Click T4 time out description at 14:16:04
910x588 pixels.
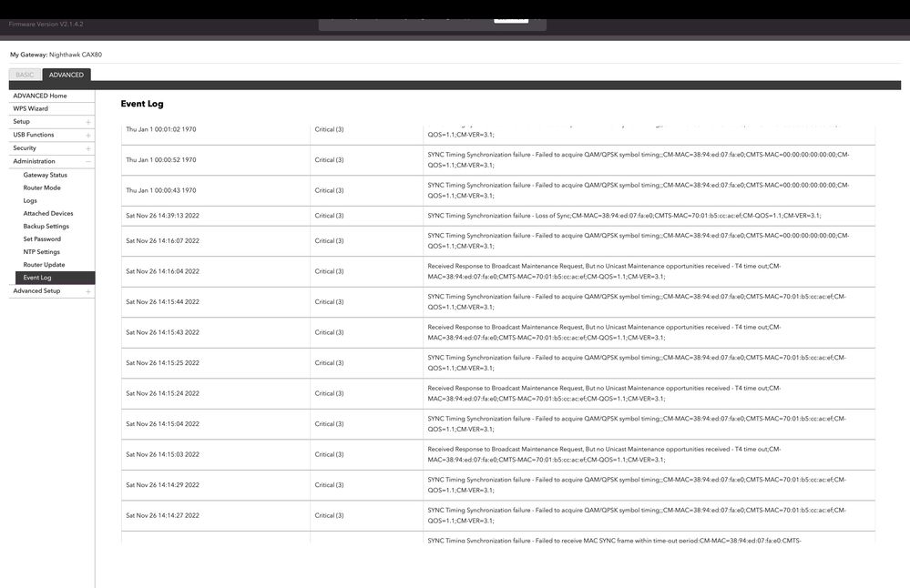coord(604,271)
